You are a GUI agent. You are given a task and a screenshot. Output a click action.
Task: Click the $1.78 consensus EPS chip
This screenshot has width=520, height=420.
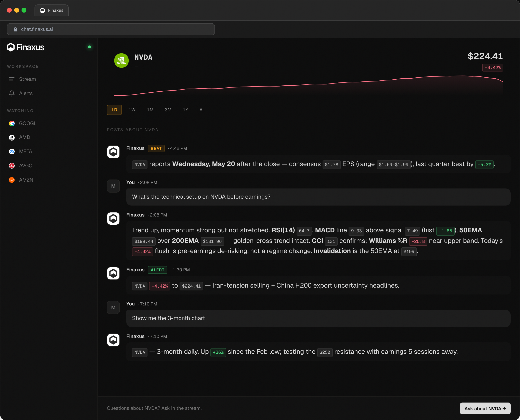point(331,165)
